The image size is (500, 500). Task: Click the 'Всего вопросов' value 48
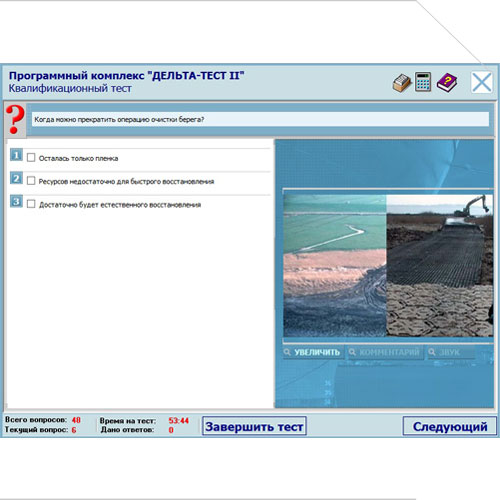tap(76, 420)
